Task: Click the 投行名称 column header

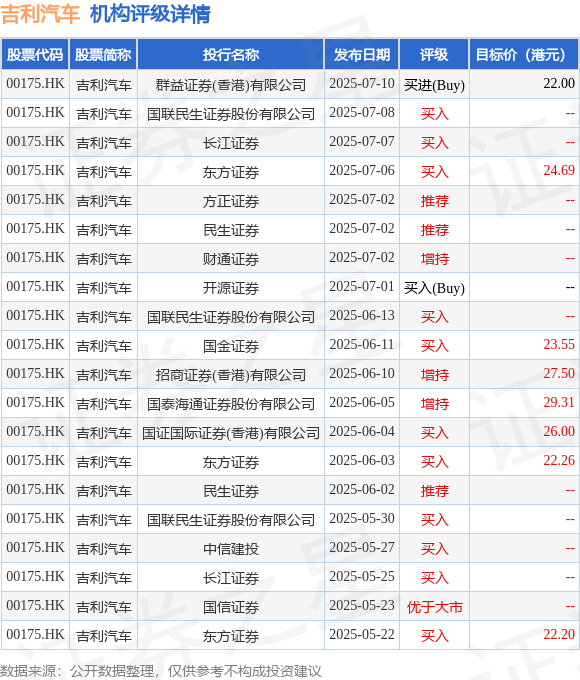Action: click(x=231, y=55)
